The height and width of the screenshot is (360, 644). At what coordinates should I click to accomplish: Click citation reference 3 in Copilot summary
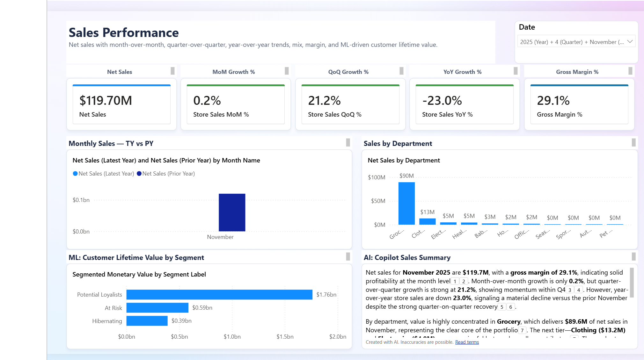tap(570, 290)
